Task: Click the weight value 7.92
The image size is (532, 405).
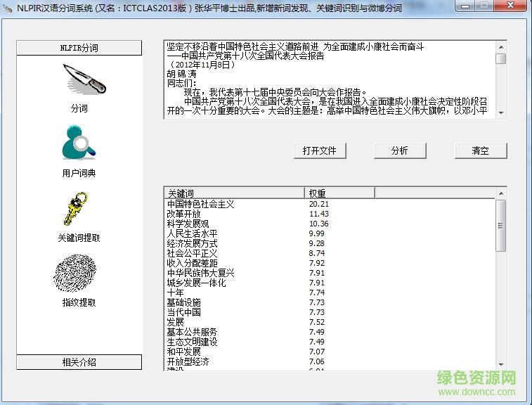Action: point(316,263)
